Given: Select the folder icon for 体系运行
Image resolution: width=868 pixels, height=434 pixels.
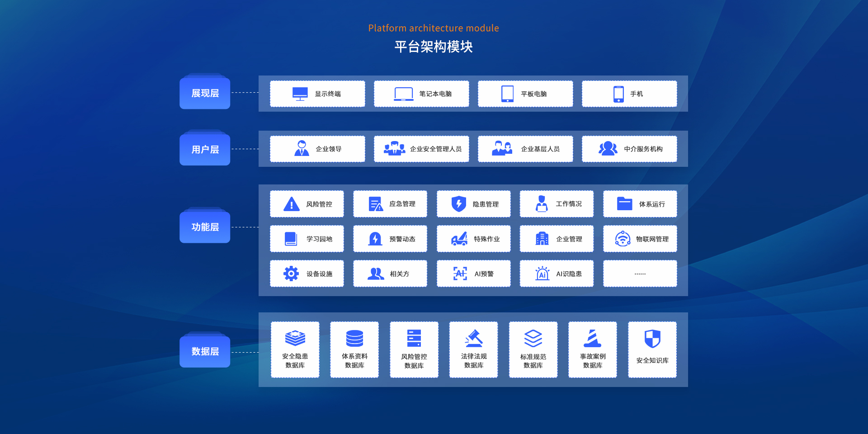Looking at the screenshot, I should tap(625, 204).
